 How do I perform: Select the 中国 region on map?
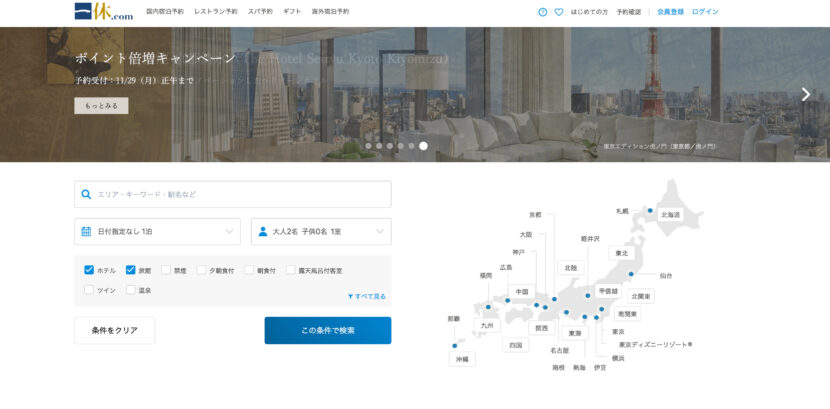click(x=522, y=292)
